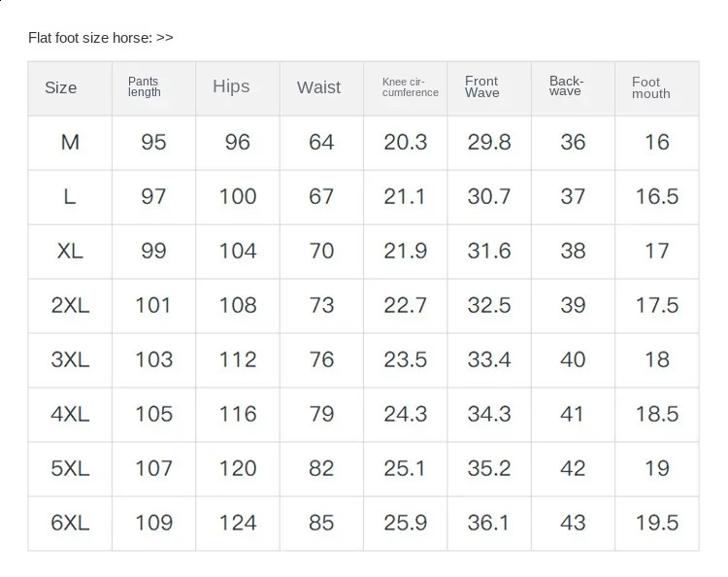The image size is (728, 577).
Task: Select the Back-wave column header
Action: pyautogui.click(x=566, y=87)
